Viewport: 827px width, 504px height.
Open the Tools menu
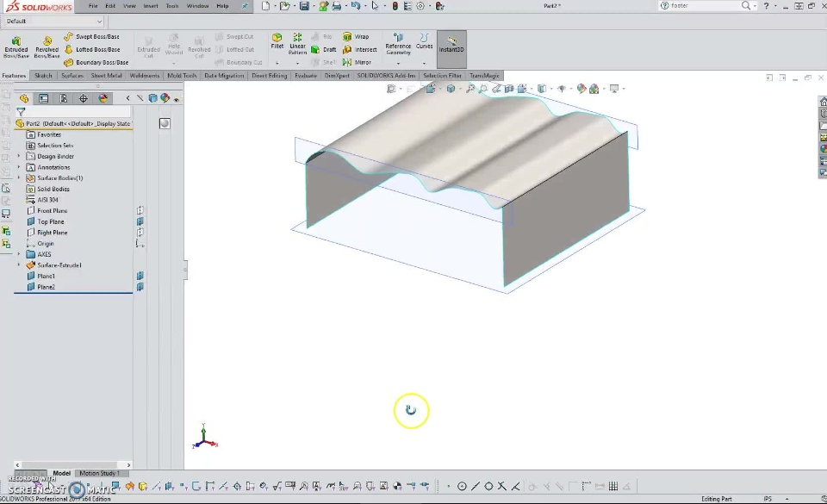172,6
